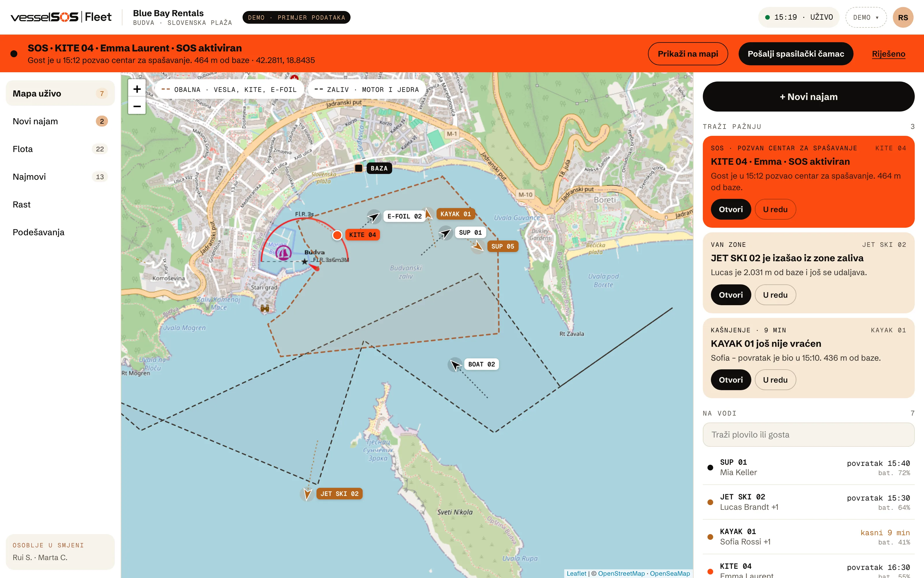The height and width of the screenshot is (578, 924).
Task: Open the Najmovi section
Action: 60,177
